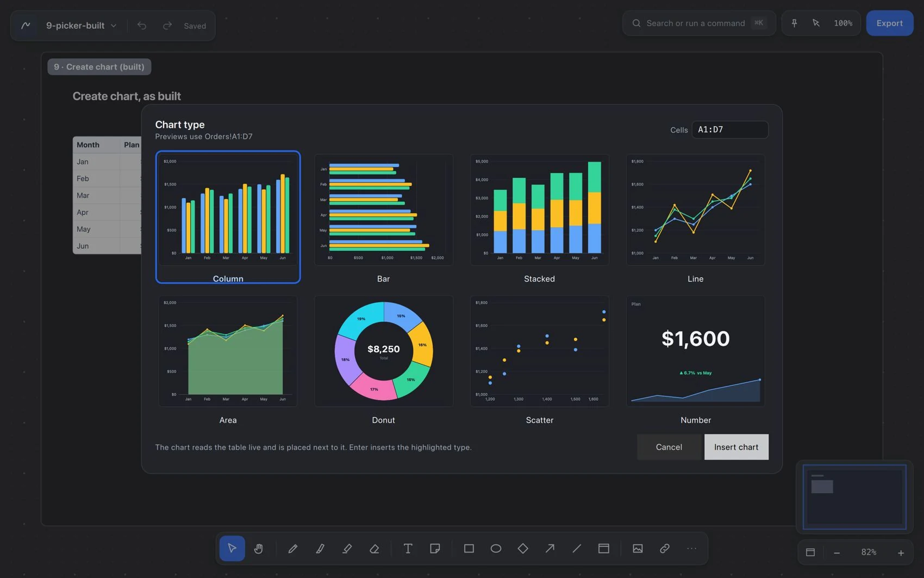Select the ellipse shape tool
The image size is (924, 578).
pyautogui.click(x=496, y=548)
